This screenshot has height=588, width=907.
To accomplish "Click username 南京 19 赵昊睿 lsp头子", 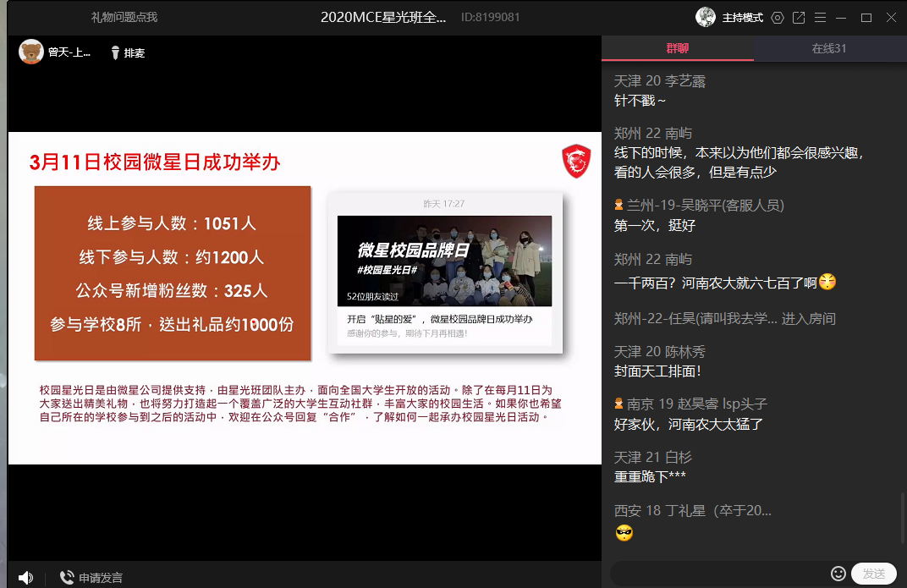I will pos(697,404).
